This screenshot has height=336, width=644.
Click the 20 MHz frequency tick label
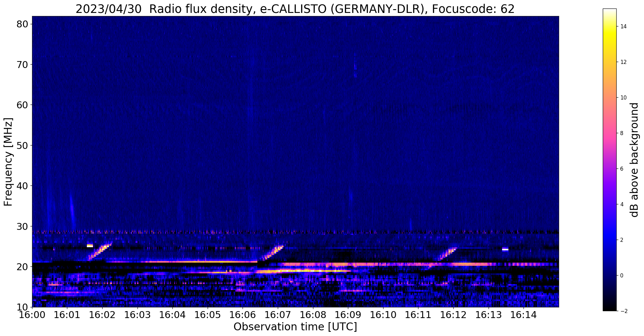pos(22,267)
